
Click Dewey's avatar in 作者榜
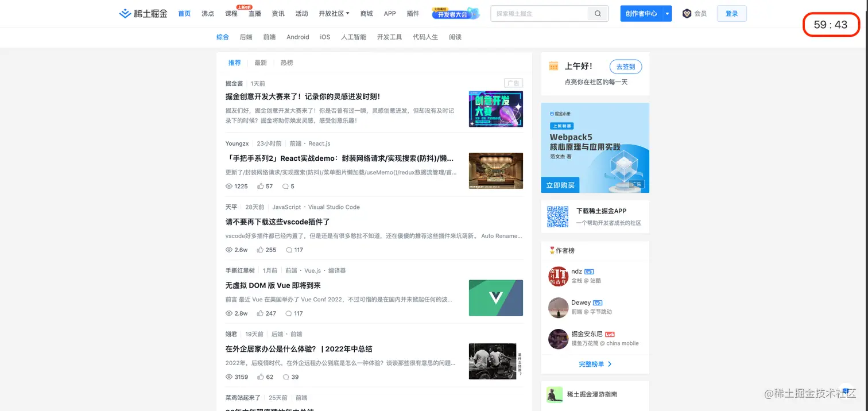pyautogui.click(x=558, y=308)
